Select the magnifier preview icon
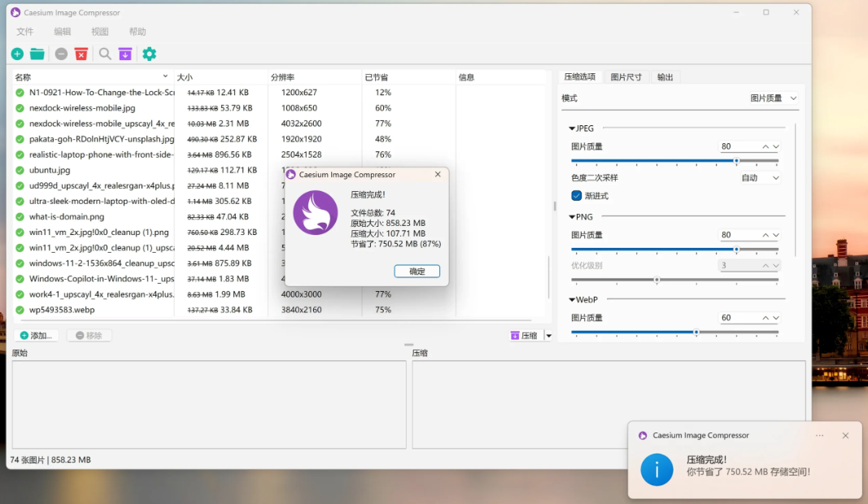This screenshot has width=868, height=504. [103, 54]
